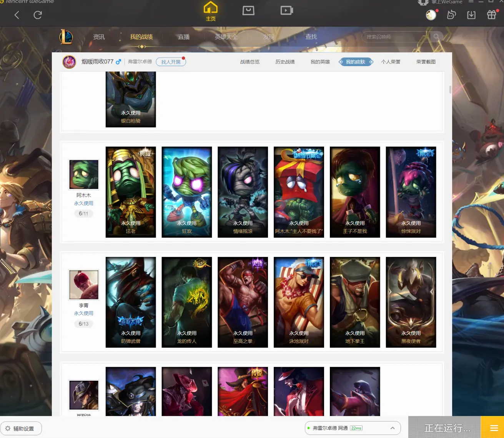Image resolution: width=504 pixels, height=438 pixels.
Task: Click the vertical scrollbar of skin list
Action: (450, 89)
